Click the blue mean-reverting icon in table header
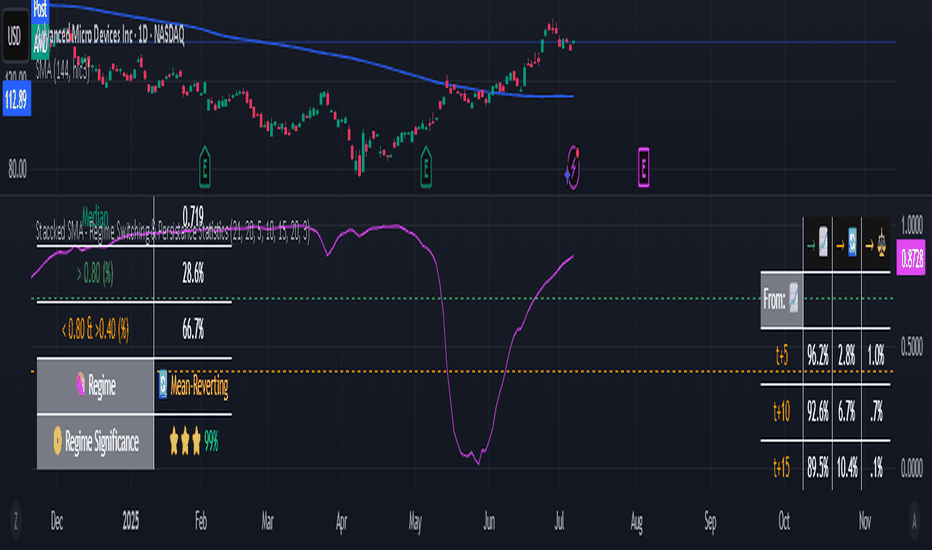The height and width of the screenshot is (550, 932). click(x=852, y=243)
